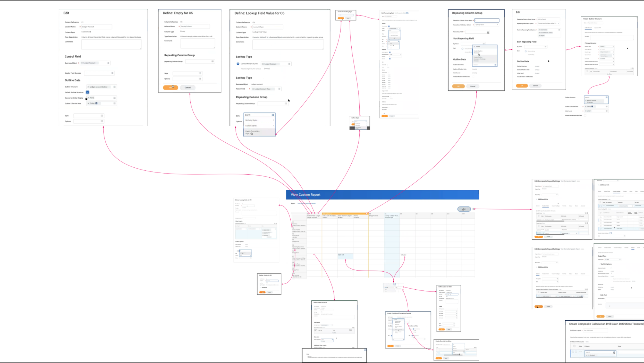Remove Ledger Account Outline chip from Outline Structure

click(x=88, y=87)
